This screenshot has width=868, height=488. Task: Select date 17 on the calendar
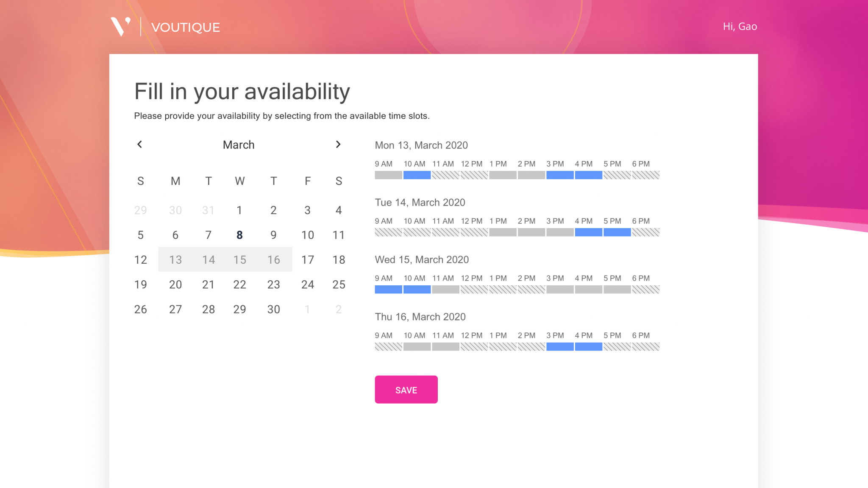click(x=308, y=259)
